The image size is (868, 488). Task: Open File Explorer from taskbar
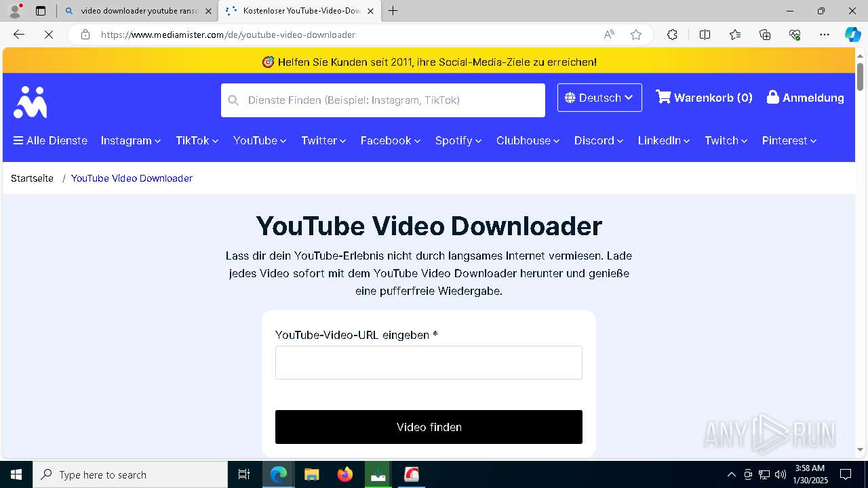click(x=311, y=474)
